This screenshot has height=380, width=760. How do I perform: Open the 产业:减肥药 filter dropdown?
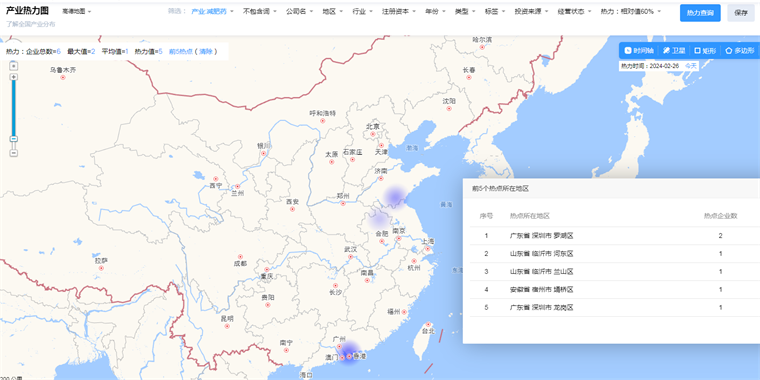212,11
